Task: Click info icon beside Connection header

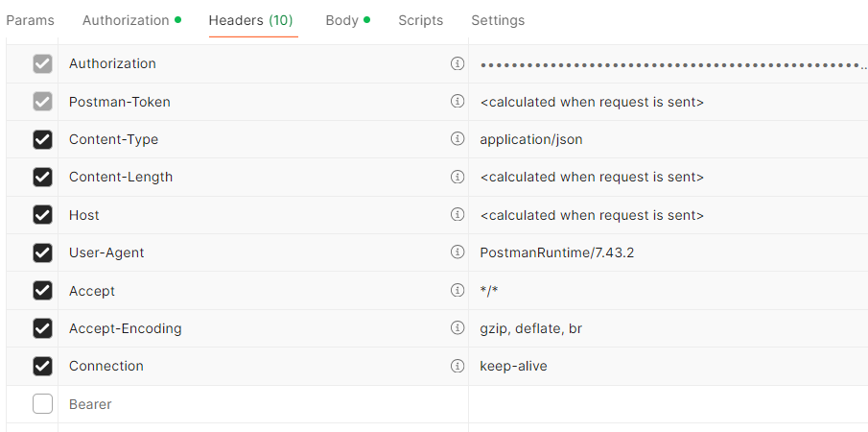Action: tap(457, 366)
